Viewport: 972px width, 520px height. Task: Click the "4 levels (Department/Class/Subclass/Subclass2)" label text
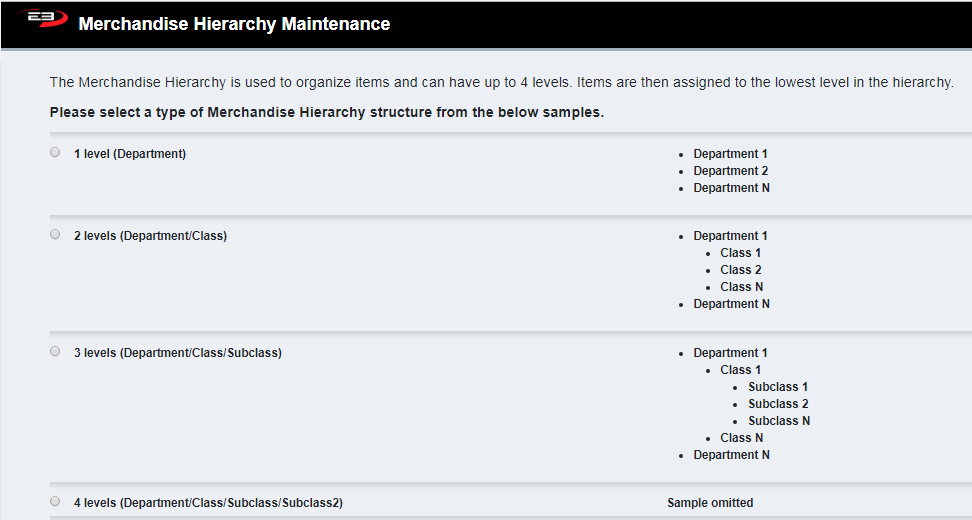pyautogui.click(x=208, y=503)
